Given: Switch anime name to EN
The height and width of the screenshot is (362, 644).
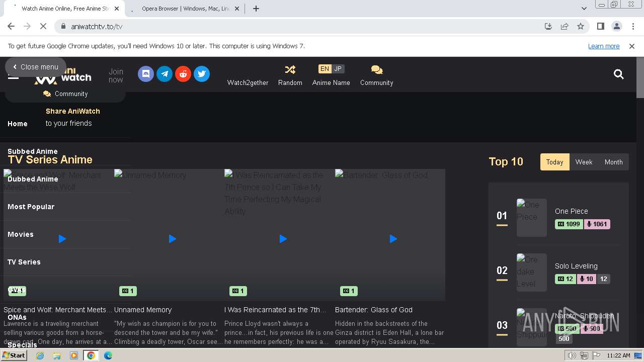Looking at the screenshot, I should tap(325, 69).
